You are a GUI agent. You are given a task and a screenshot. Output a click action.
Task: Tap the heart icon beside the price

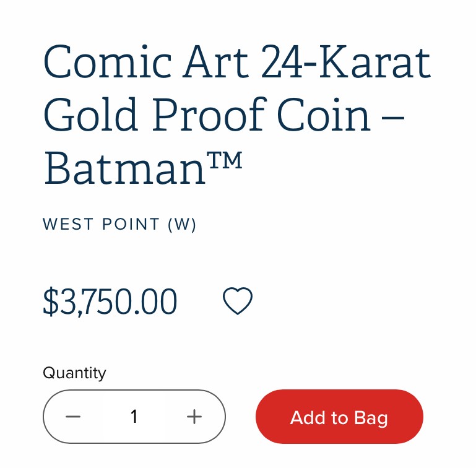(238, 301)
